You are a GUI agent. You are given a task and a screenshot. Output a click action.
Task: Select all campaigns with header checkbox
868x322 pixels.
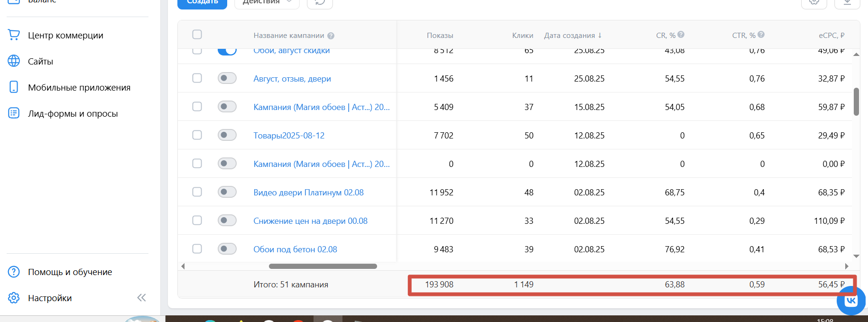[197, 35]
